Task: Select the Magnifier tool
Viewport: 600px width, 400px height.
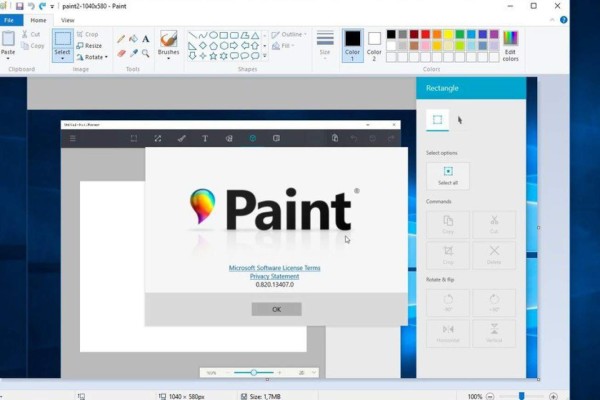Action: 146,53
